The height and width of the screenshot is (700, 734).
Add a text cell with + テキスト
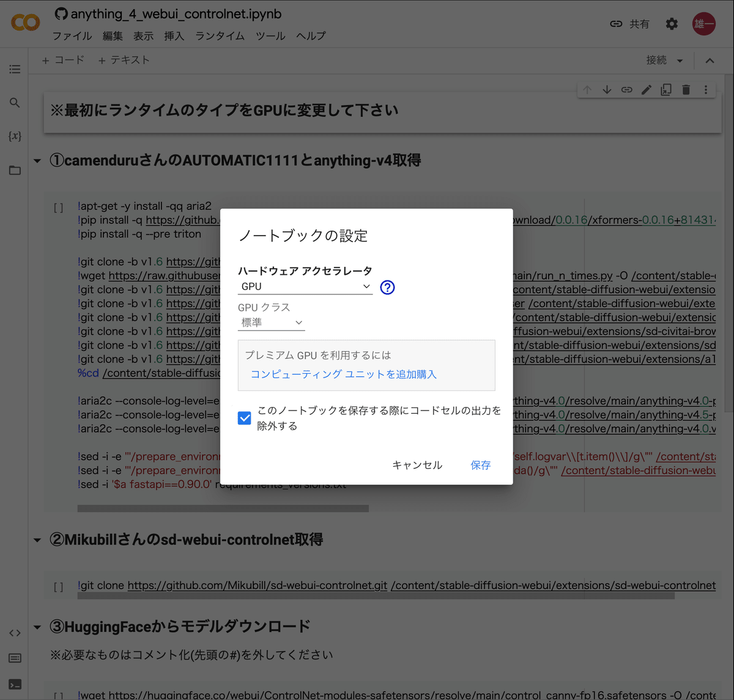[x=124, y=60]
